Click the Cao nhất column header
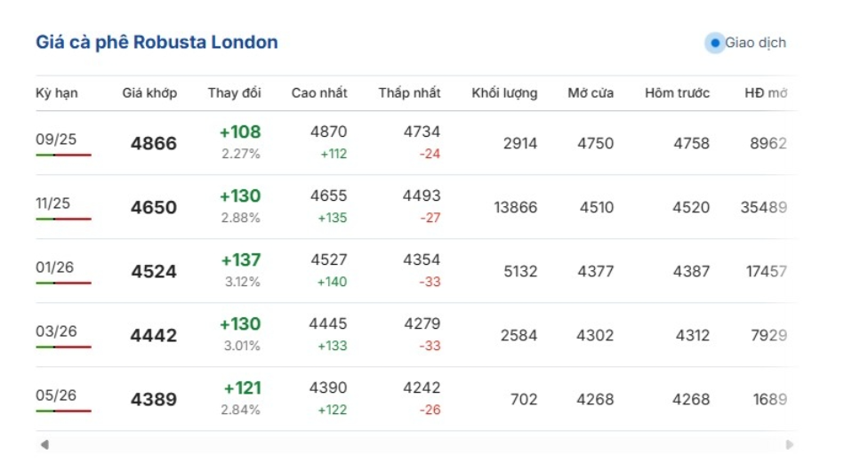The width and height of the screenshot is (868, 471). click(x=319, y=93)
